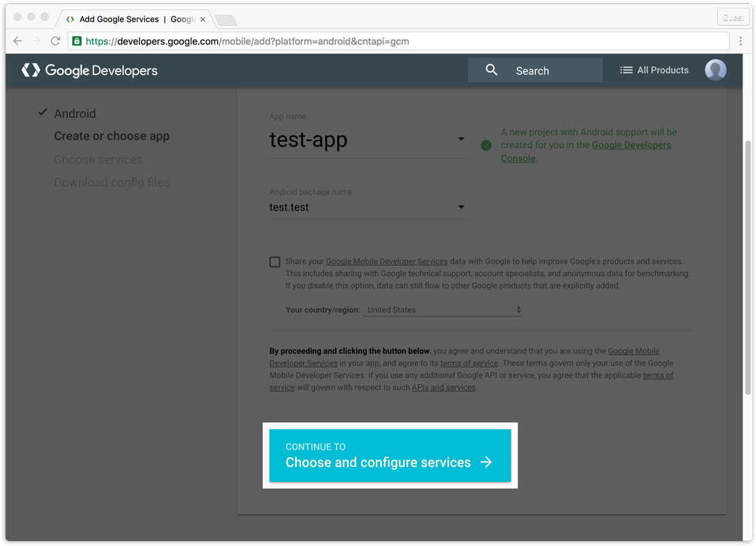Click the green secure lock icon

coord(77,41)
